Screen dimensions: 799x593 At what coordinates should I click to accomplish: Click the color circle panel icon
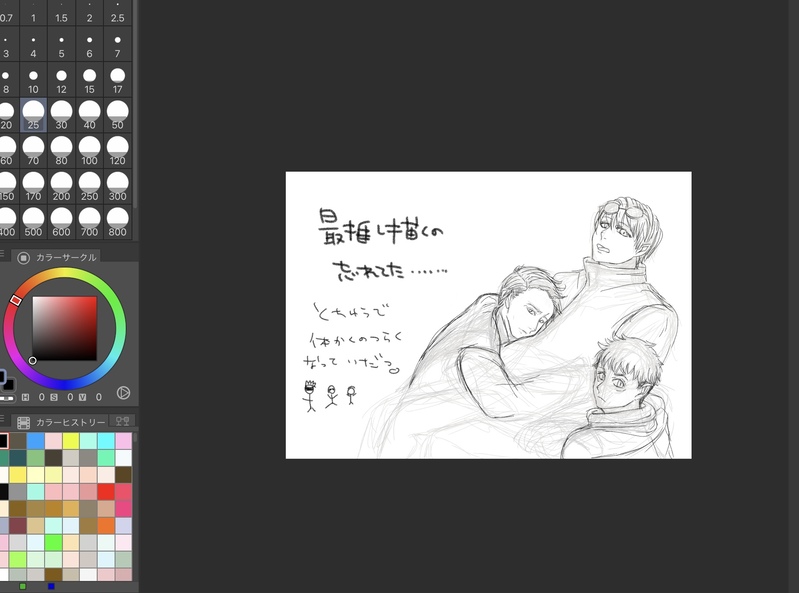coord(23,258)
